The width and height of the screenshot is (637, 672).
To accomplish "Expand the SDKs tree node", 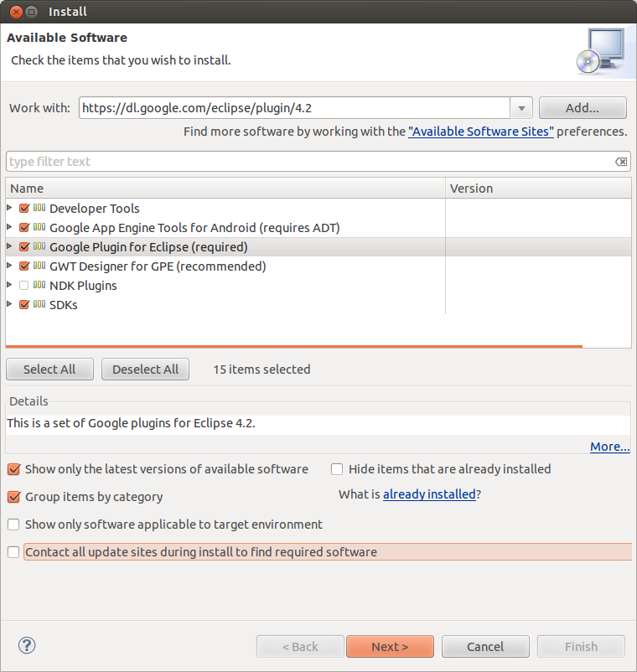I will pyautogui.click(x=9, y=304).
